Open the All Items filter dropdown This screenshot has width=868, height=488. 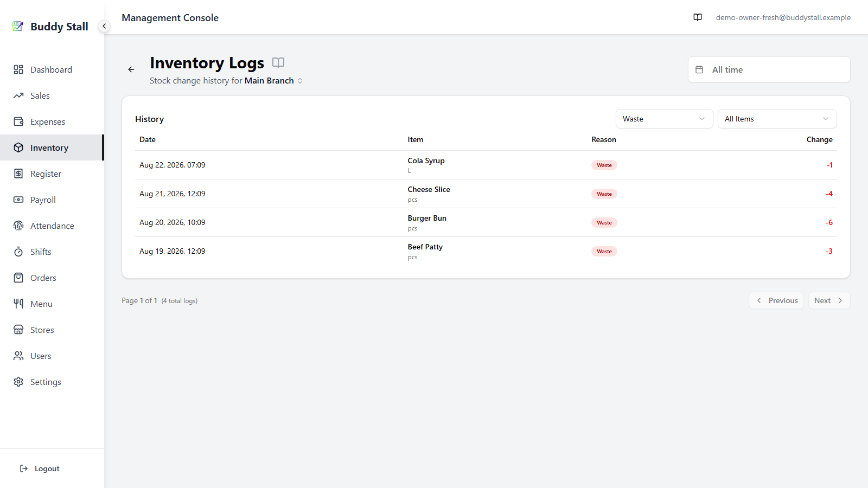777,119
